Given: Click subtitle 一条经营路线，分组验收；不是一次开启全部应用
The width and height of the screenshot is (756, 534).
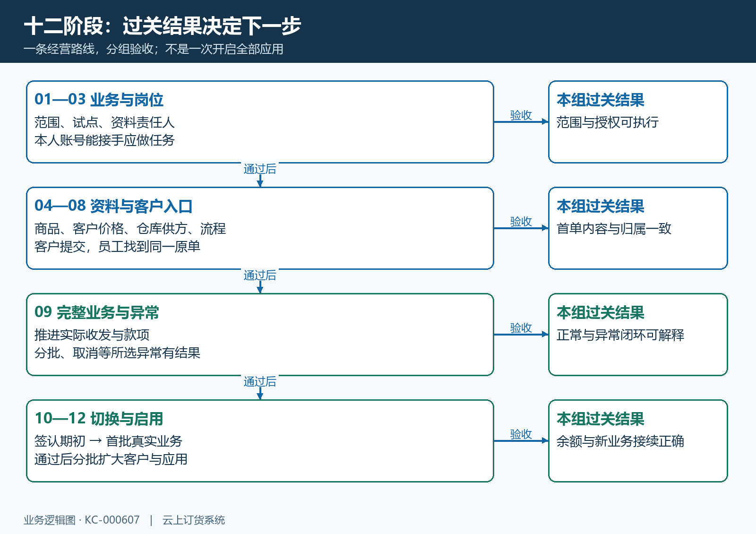Looking at the screenshot, I should tap(153, 49).
